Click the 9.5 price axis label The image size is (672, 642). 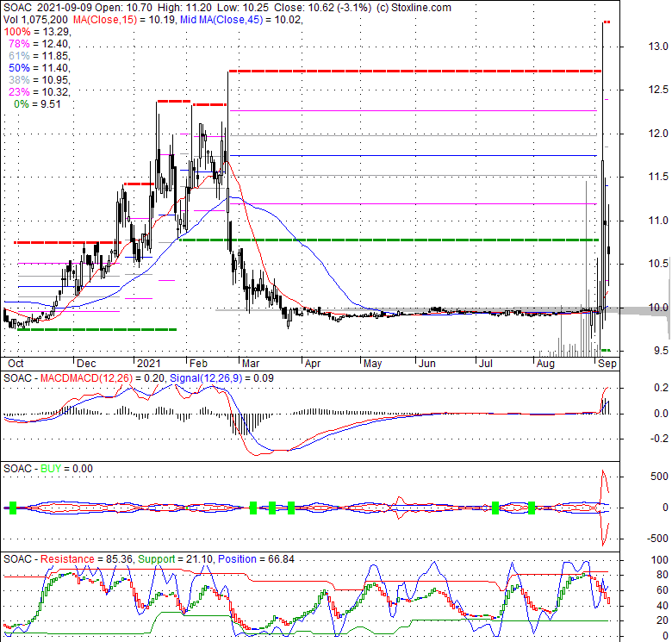point(661,351)
